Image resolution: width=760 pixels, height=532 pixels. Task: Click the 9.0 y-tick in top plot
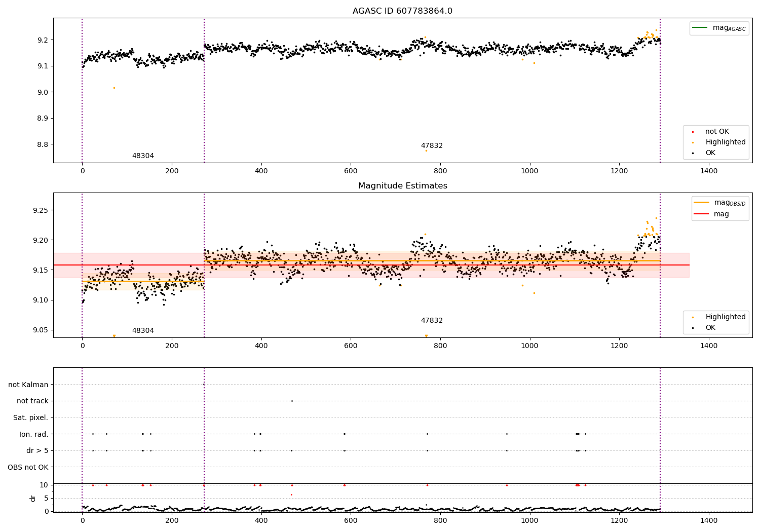tap(43, 92)
